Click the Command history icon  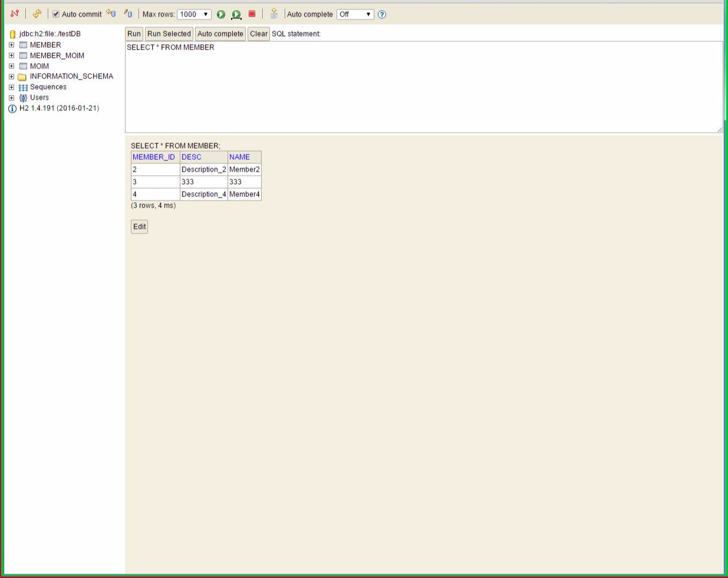274,14
